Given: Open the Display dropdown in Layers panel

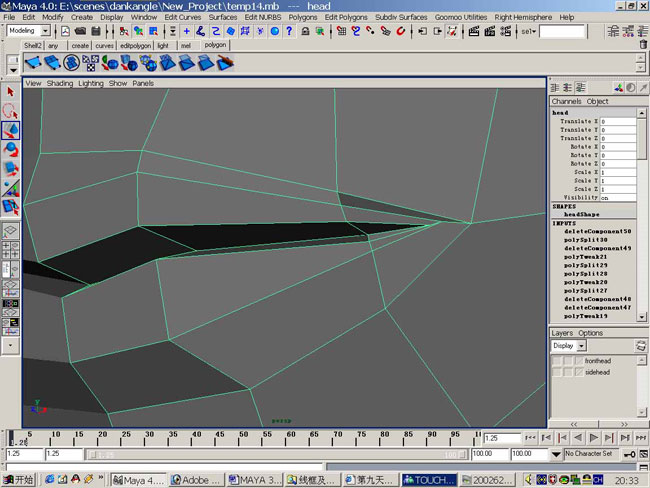Looking at the screenshot, I should [582, 345].
